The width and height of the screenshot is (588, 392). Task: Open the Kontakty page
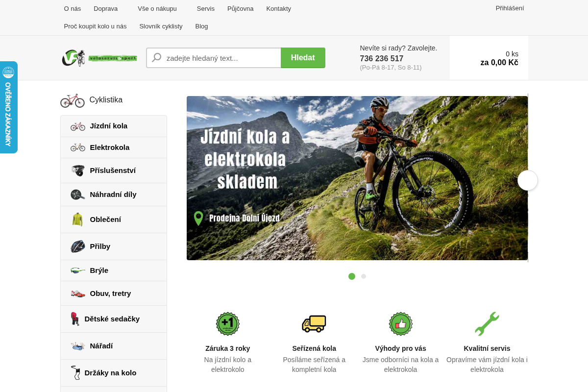point(279,9)
